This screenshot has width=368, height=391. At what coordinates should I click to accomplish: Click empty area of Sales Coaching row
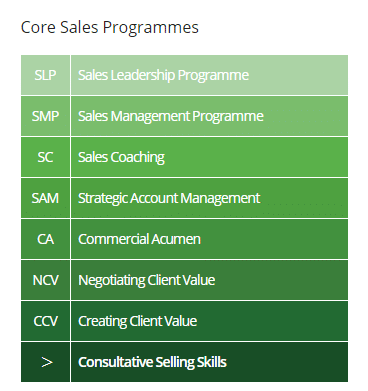[x=257, y=157]
